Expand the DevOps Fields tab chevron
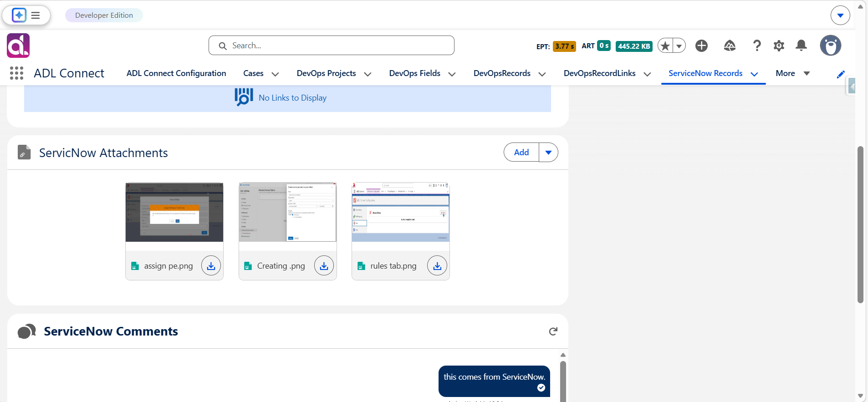Screen dimensions: 868x402 452,74
